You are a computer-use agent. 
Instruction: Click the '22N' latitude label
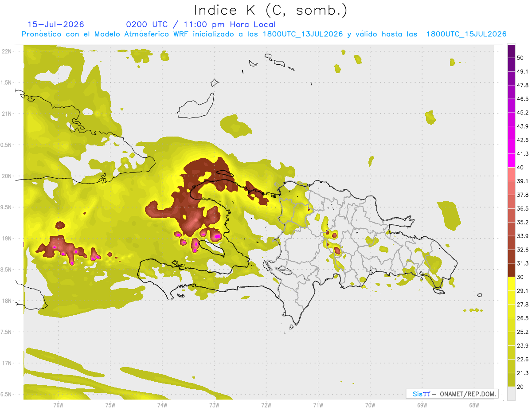[x=7, y=51]
